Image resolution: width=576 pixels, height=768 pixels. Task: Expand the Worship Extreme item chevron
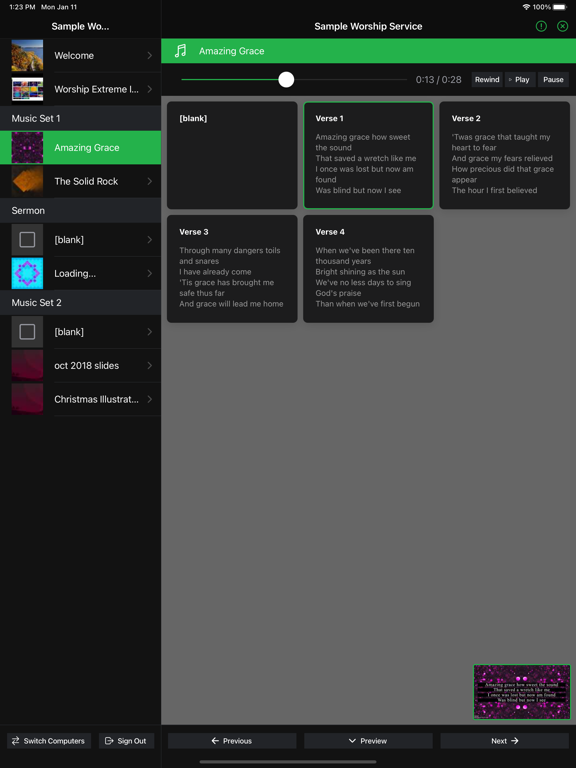point(149,89)
